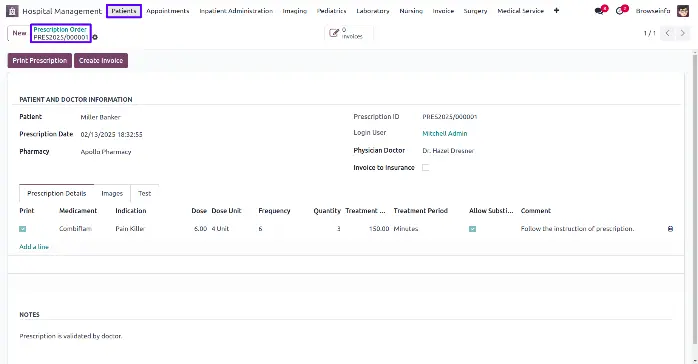Click the notes text field
698x364 pixels.
345,336
